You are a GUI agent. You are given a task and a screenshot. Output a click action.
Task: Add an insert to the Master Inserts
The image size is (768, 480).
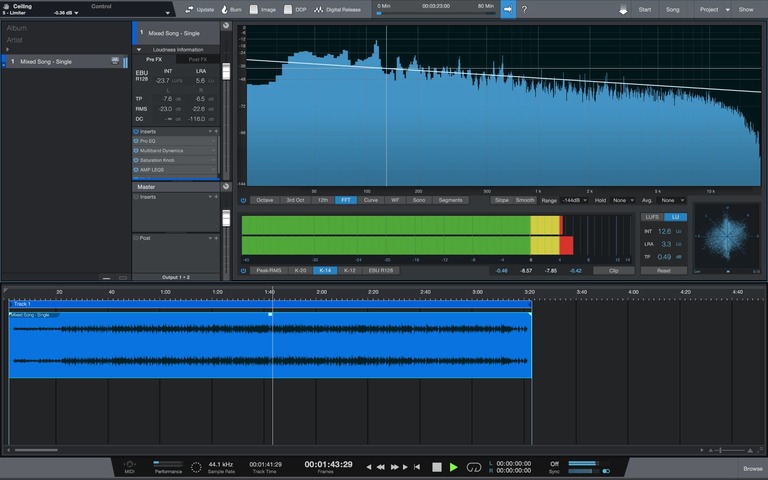(x=216, y=197)
